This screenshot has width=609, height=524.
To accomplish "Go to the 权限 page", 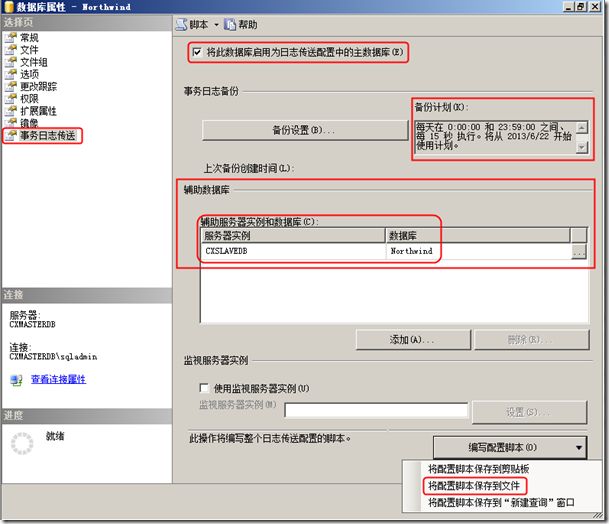I will tap(29, 99).
